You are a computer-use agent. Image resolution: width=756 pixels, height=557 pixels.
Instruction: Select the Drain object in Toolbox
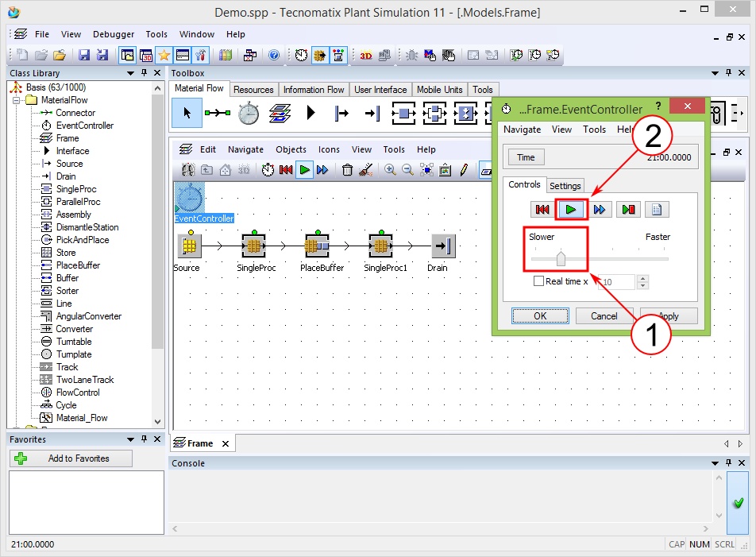pos(372,114)
